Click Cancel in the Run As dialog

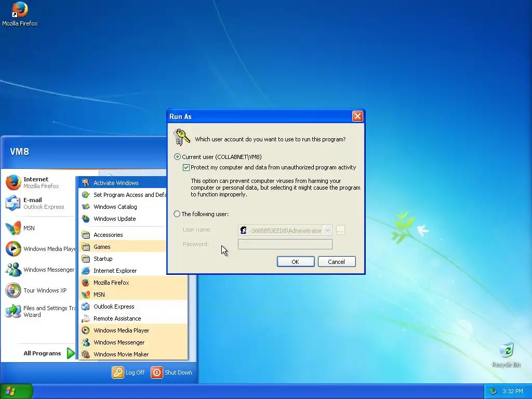[337, 262]
